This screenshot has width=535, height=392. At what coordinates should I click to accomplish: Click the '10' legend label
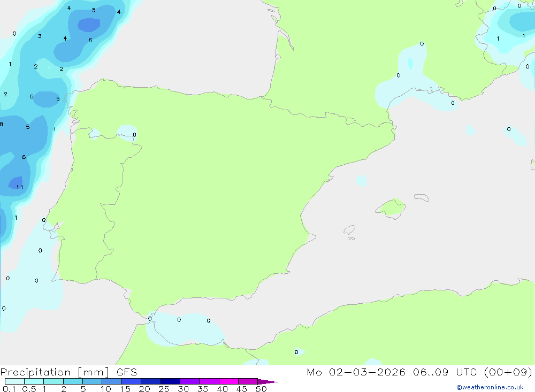pyautogui.click(x=106, y=389)
